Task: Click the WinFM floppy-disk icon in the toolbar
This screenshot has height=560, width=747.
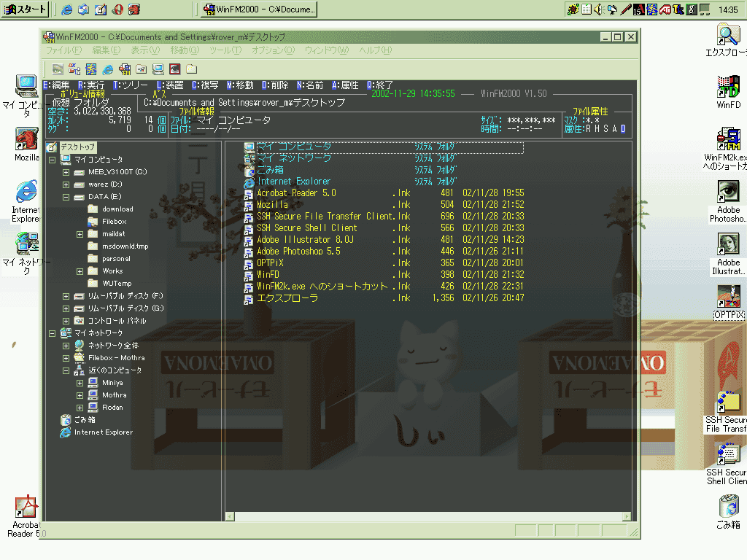Action: (x=125, y=69)
